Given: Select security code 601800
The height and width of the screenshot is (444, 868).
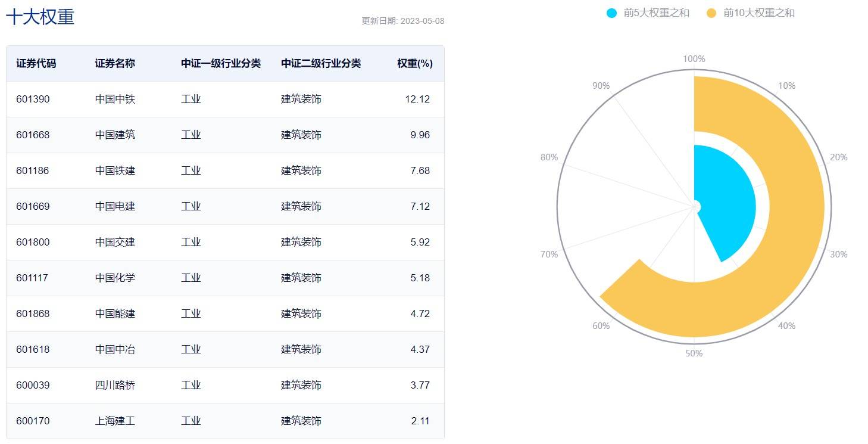Looking at the screenshot, I should click(33, 243).
